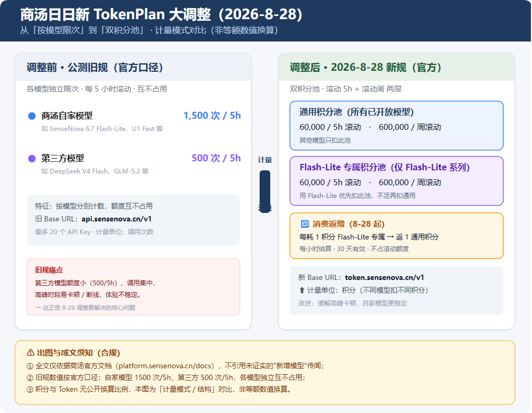532x413 pixels.
Task: Click the text 计量单位：积分（不同模型扣不同积分）
Action: pyautogui.click(x=368, y=290)
